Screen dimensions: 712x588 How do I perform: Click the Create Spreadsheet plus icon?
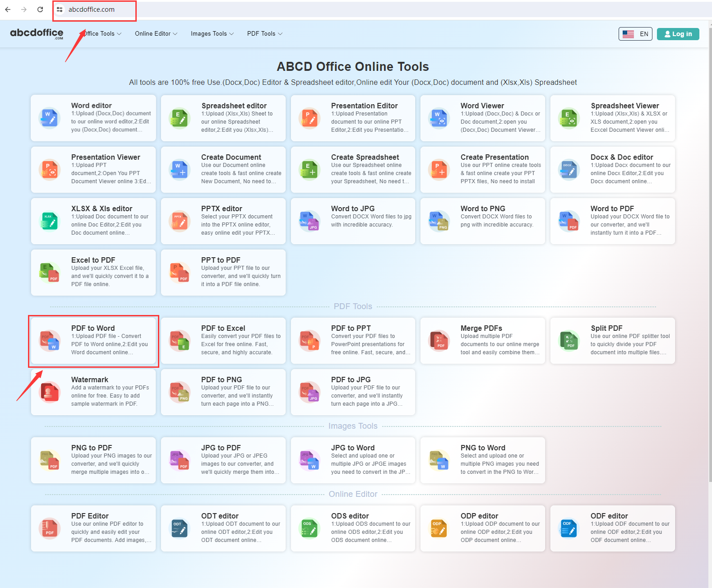(x=310, y=170)
